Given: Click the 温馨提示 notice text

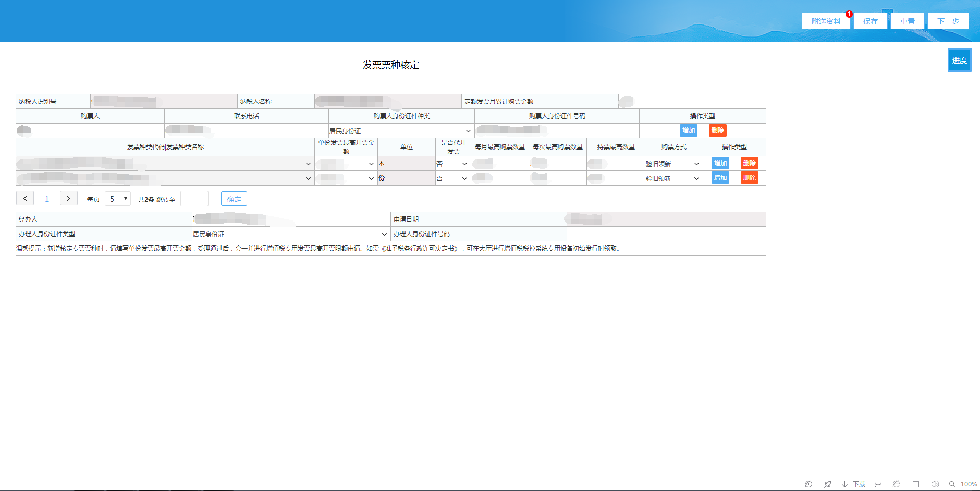Looking at the screenshot, I should (x=318, y=249).
